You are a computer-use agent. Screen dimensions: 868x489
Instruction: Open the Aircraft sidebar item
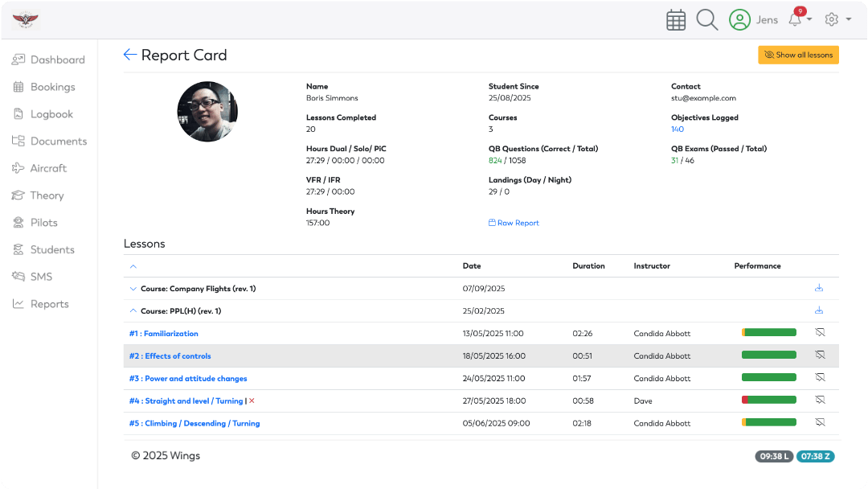(x=48, y=168)
